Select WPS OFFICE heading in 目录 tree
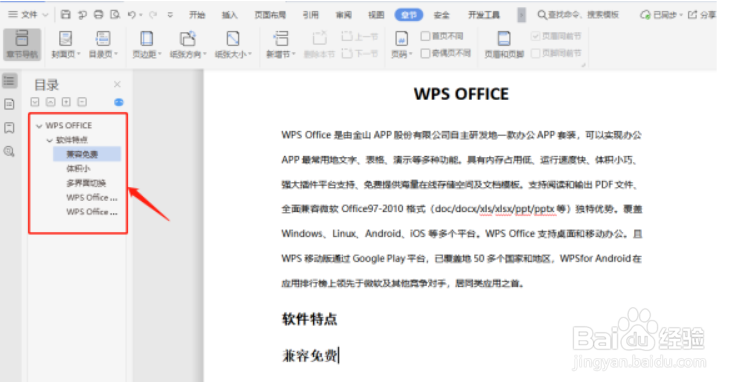Image resolution: width=747 pixels, height=388 pixels. coord(69,125)
